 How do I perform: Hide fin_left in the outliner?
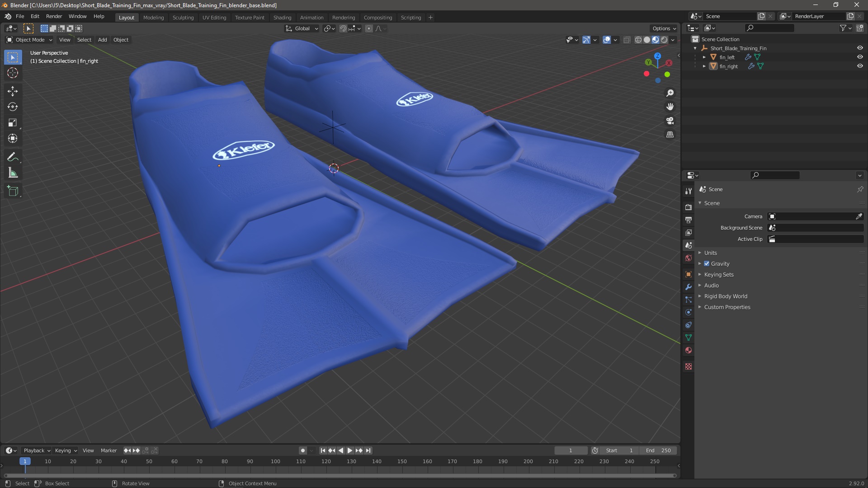tap(860, 57)
